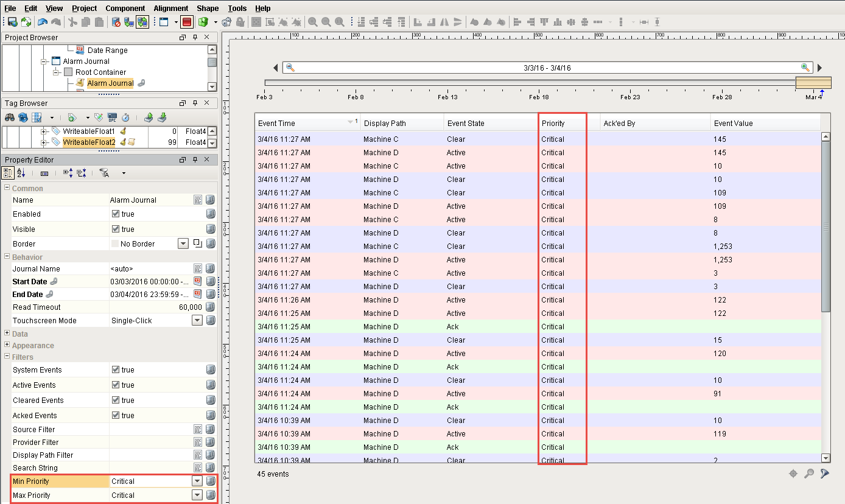Click the funnel filter icon below the alarm table

click(824, 474)
